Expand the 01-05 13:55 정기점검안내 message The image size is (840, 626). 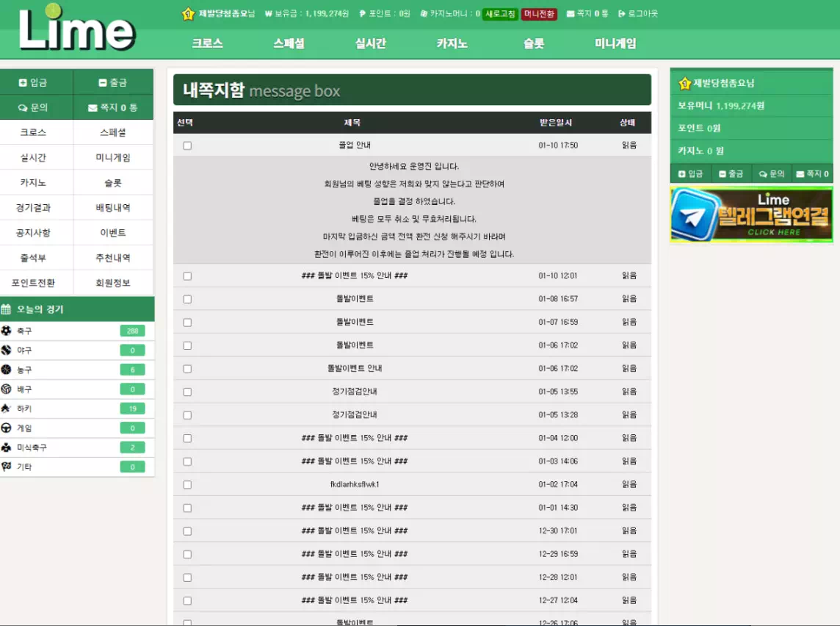tap(355, 392)
